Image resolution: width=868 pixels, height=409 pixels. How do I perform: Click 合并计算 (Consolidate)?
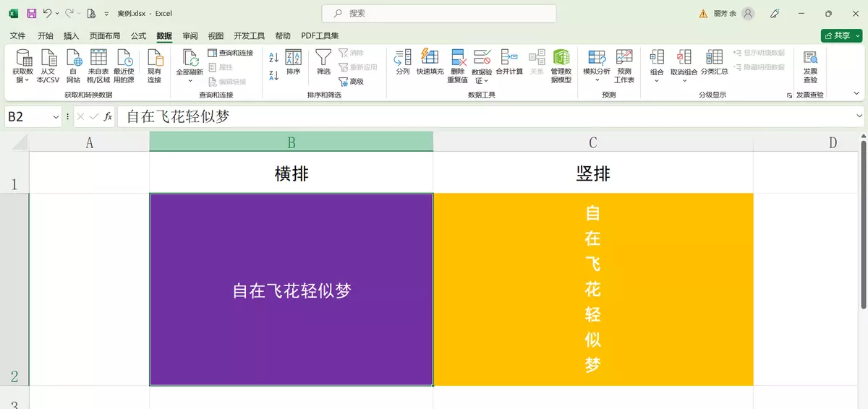(509, 63)
